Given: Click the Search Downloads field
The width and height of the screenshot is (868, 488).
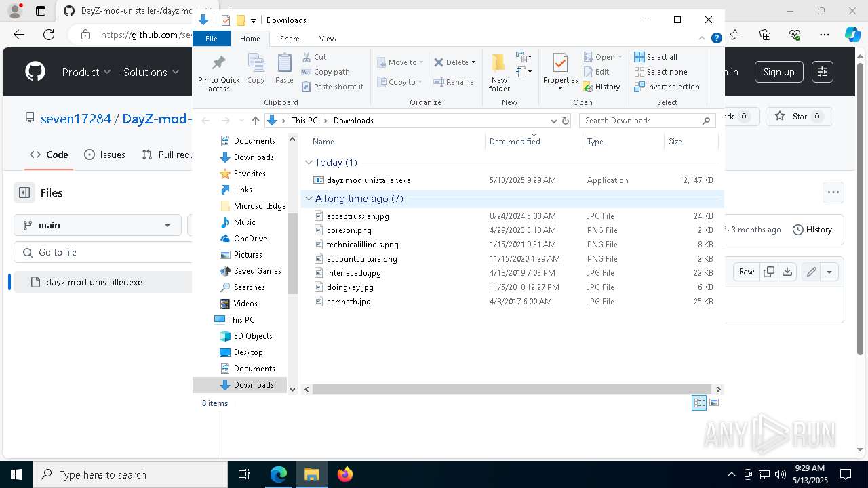Looking at the screenshot, I should point(648,121).
